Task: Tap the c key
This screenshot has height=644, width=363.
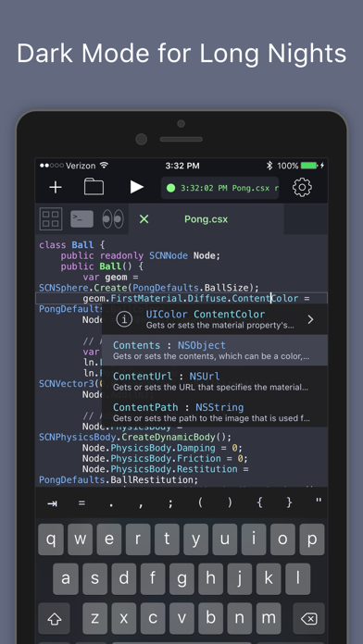Action: click(x=153, y=618)
